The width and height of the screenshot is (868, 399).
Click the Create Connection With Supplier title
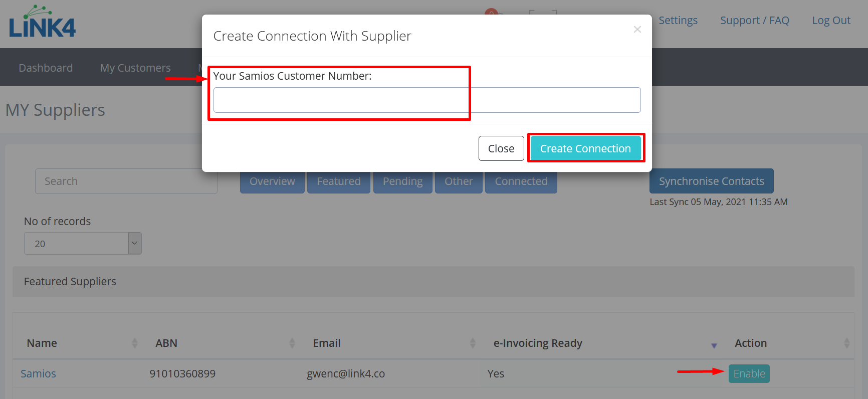tap(312, 36)
